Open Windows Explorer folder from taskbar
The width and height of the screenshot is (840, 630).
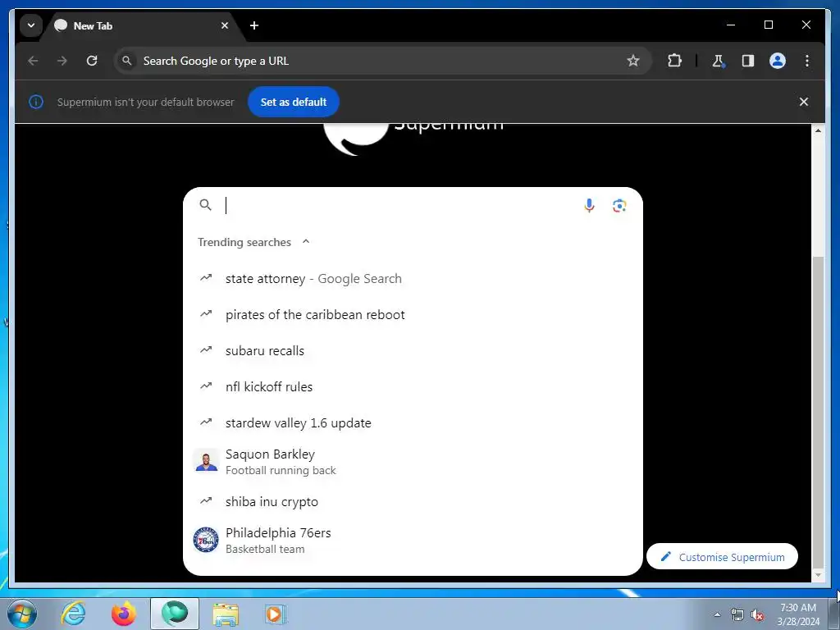(x=226, y=614)
